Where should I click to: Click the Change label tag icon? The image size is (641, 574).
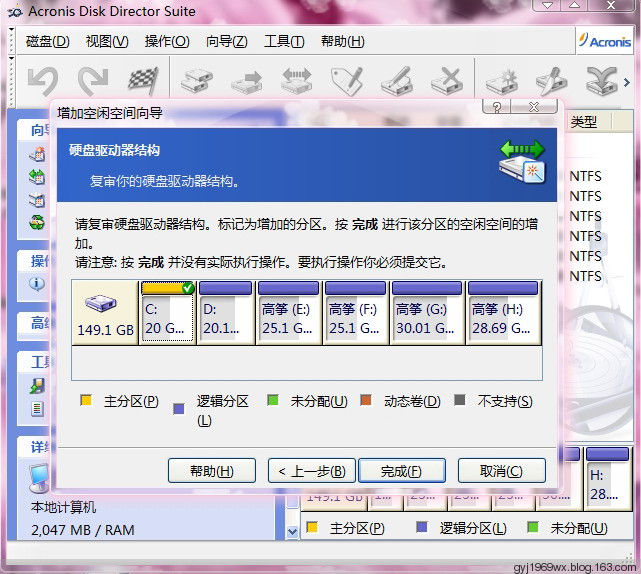pos(347,81)
